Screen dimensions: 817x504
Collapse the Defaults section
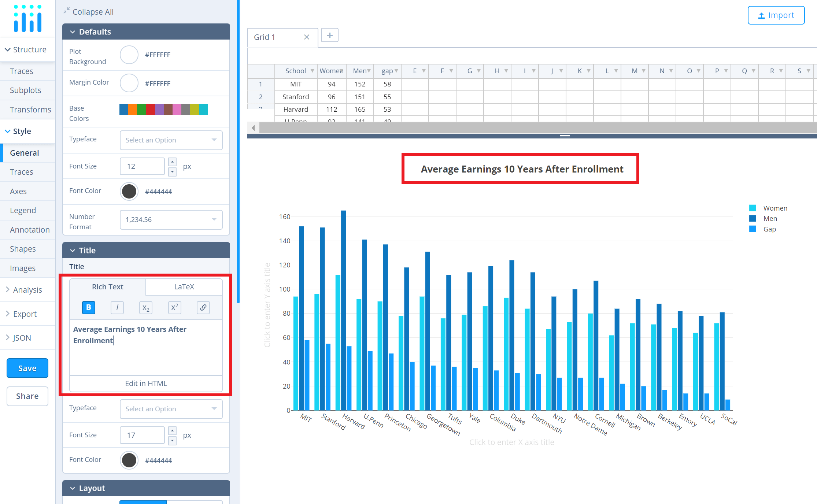(x=73, y=32)
